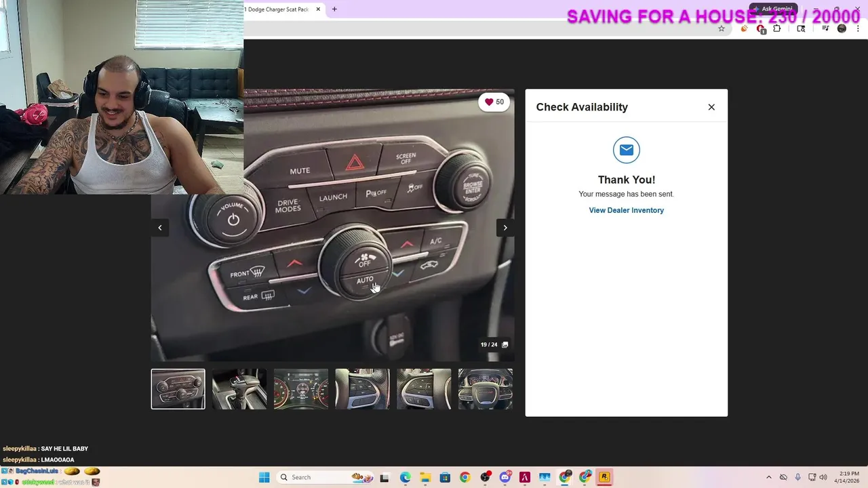
Task: Open the Windows Start menu
Action: 264,477
